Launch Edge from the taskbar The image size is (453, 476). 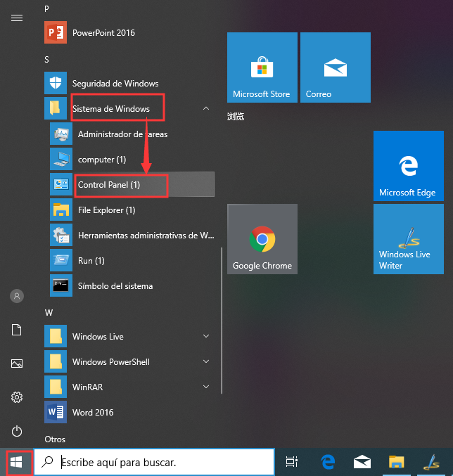[x=328, y=462]
